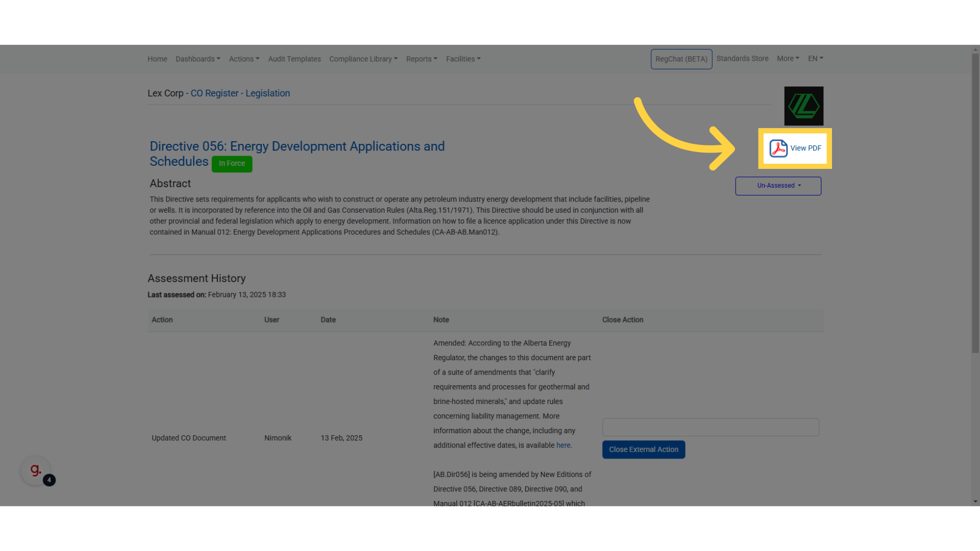The image size is (980, 551).
Task: Launch RegChat (BETA)
Action: (681, 59)
